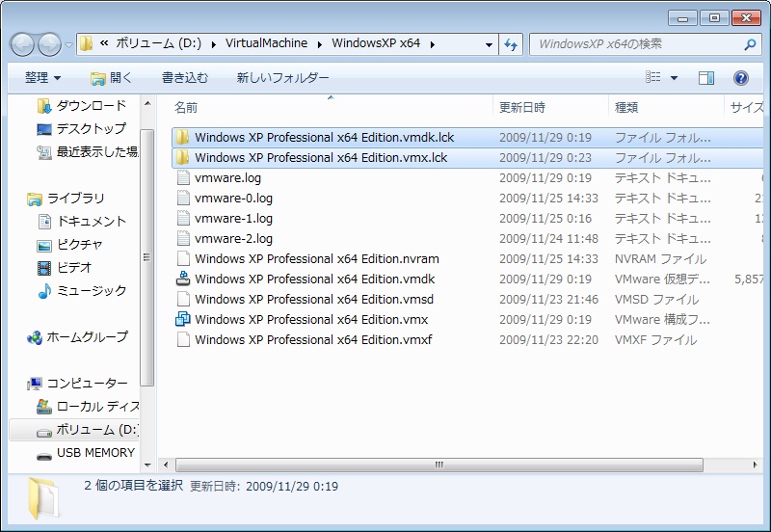Click the blue Help question-mark icon

coord(740,78)
